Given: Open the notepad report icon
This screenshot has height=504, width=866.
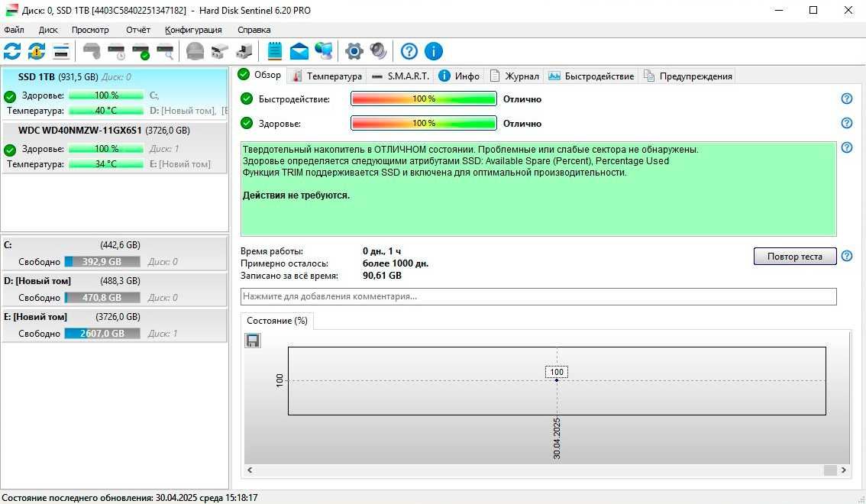Looking at the screenshot, I should [x=274, y=51].
